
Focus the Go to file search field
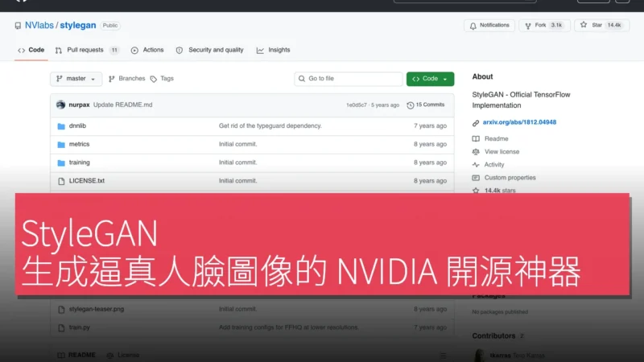349,79
